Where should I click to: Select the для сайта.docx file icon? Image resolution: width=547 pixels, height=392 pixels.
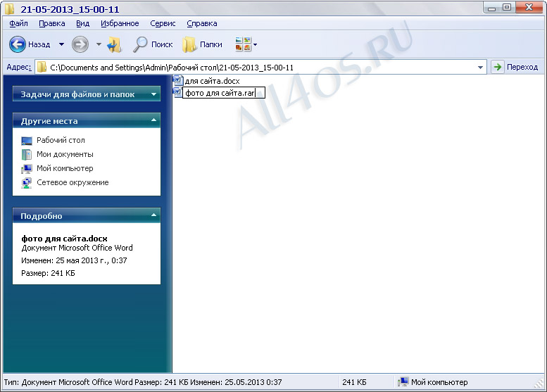tap(178, 80)
